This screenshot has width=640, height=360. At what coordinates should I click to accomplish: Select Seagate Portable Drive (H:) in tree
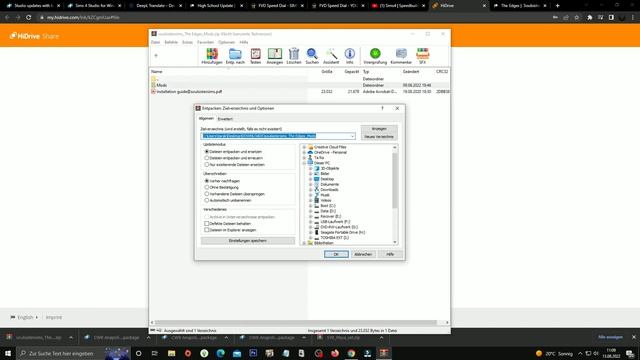(x=342, y=232)
